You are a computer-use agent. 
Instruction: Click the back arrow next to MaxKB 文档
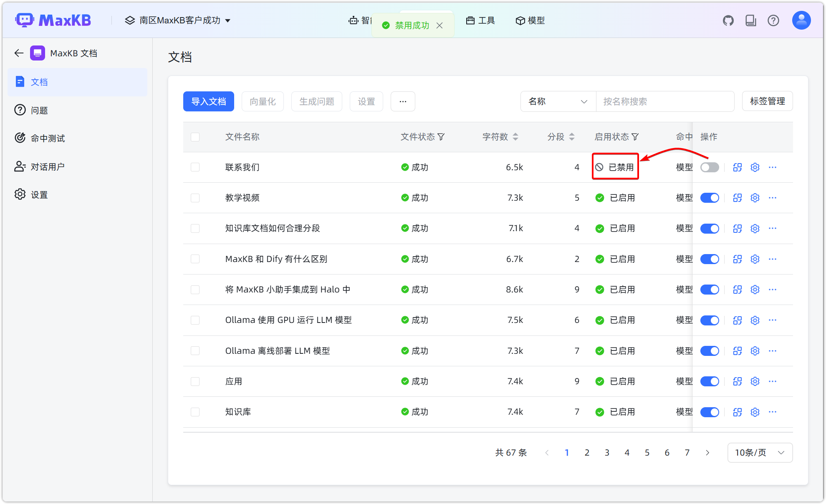[x=18, y=53]
